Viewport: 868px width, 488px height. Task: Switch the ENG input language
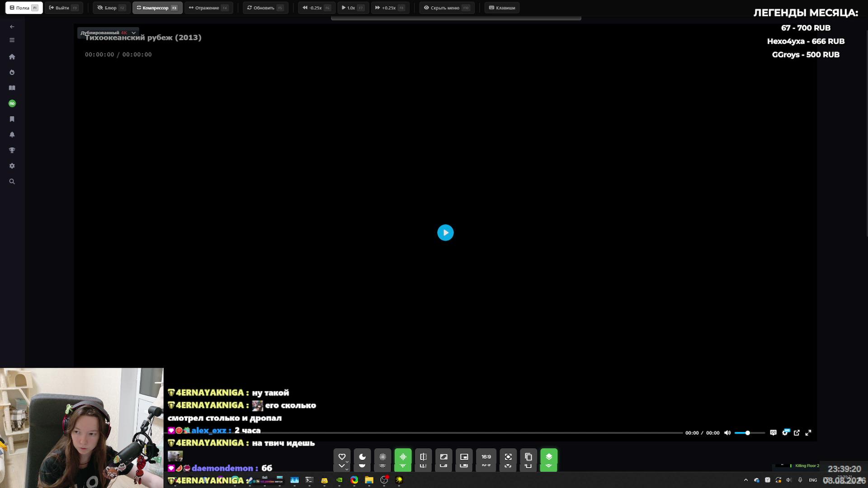pos(813,480)
